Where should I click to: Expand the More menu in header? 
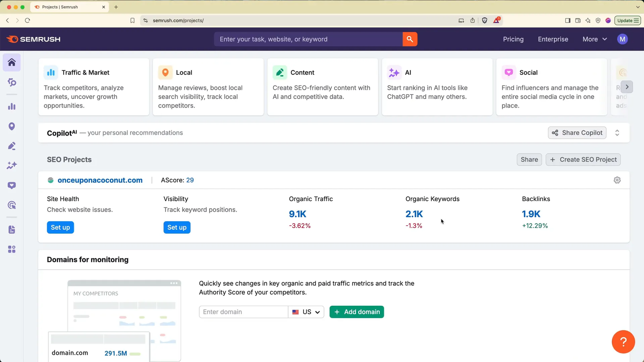click(x=594, y=39)
